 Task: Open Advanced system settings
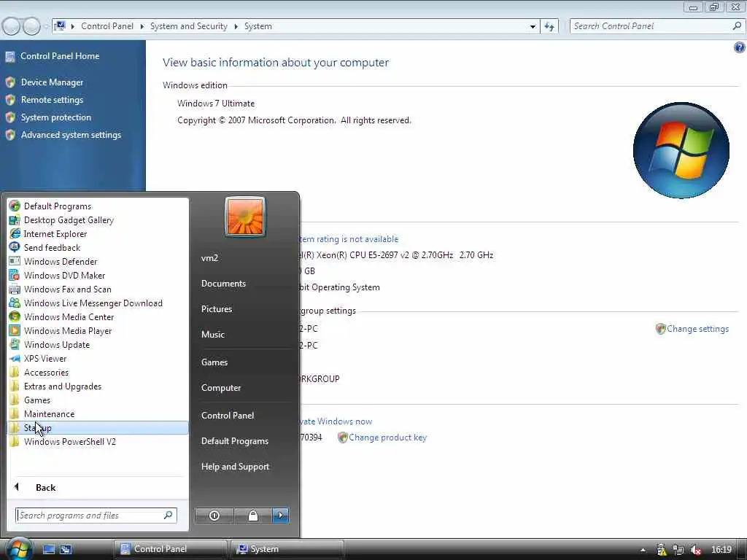click(71, 135)
